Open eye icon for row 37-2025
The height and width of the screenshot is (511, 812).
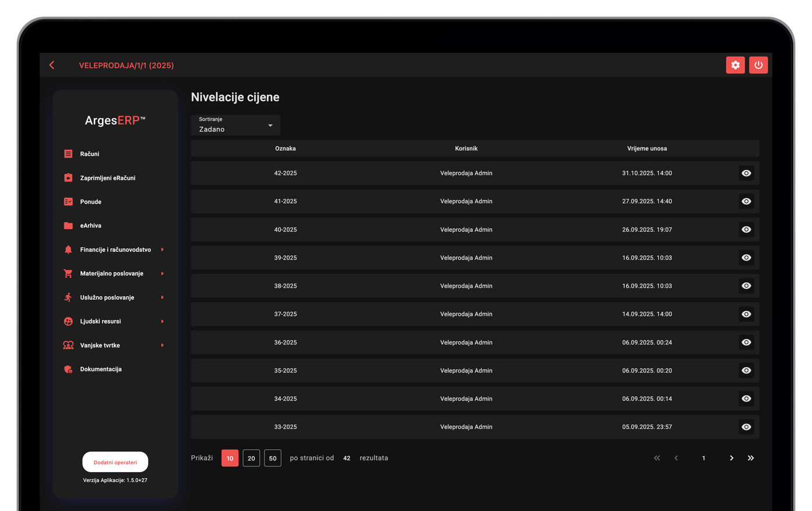(746, 314)
